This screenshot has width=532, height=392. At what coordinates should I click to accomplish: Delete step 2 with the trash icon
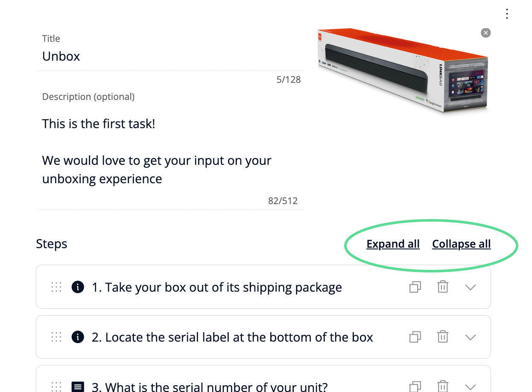443,336
